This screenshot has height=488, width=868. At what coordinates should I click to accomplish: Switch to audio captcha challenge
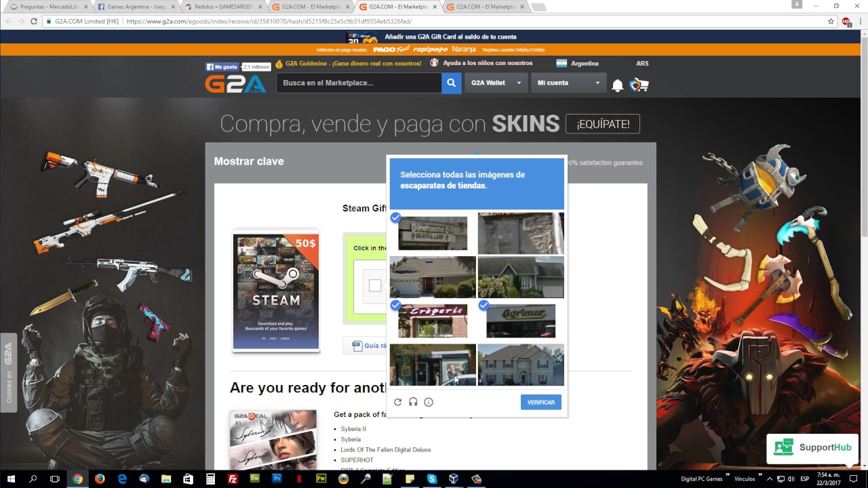[413, 402]
